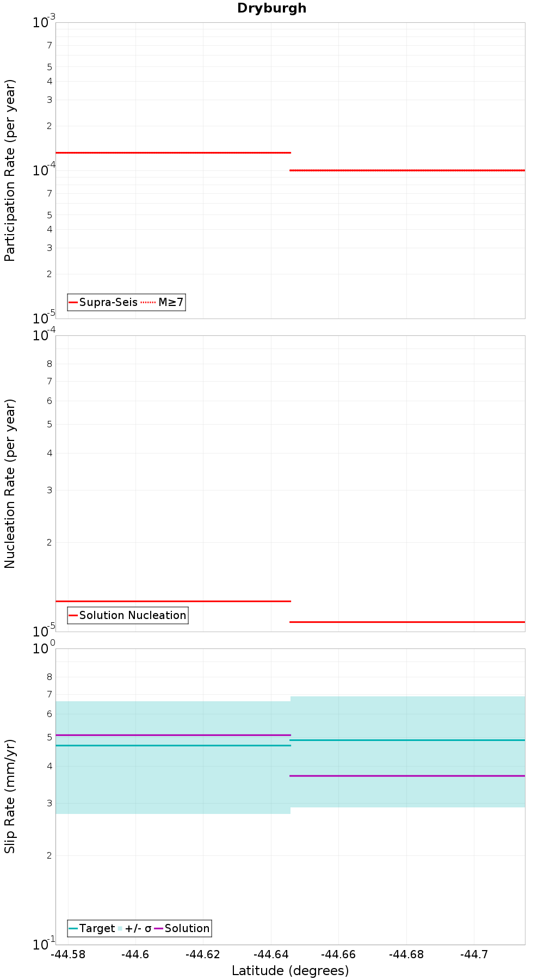544x980 pixels.
Task: Click the -44.64 latitude tick label
Action: [x=270, y=954]
